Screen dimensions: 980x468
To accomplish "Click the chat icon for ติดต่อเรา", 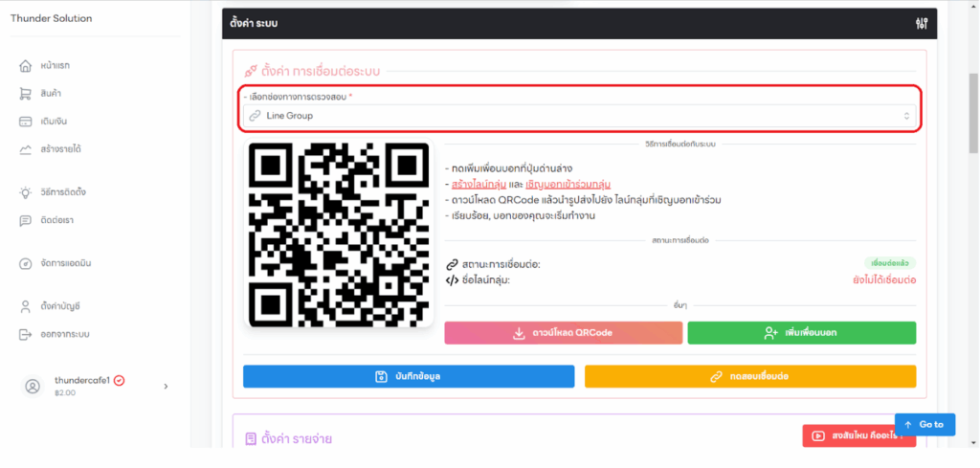I will point(26,220).
